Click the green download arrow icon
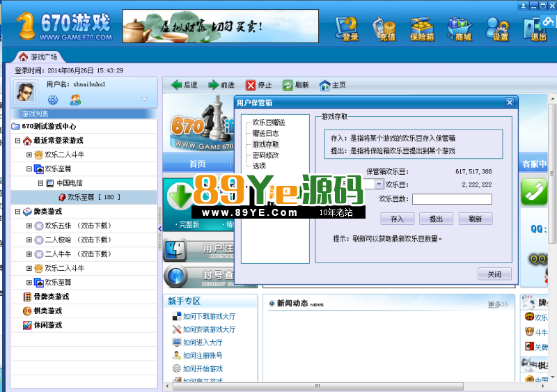 pos(180,196)
